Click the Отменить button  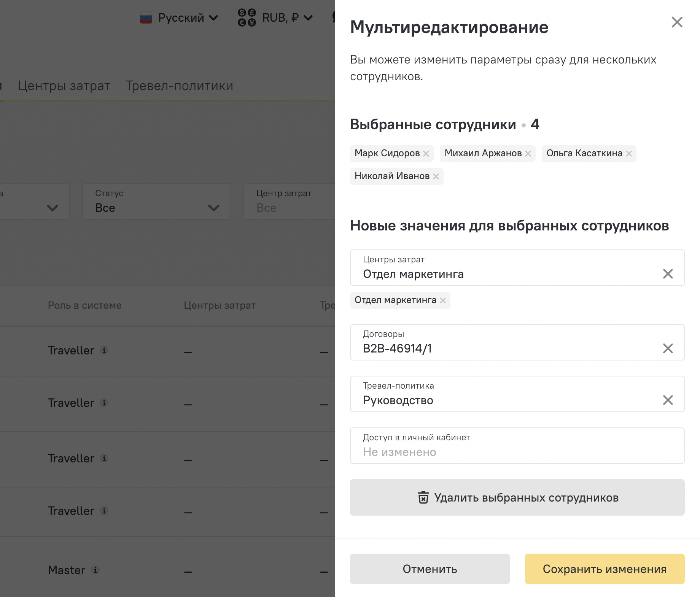430,569
